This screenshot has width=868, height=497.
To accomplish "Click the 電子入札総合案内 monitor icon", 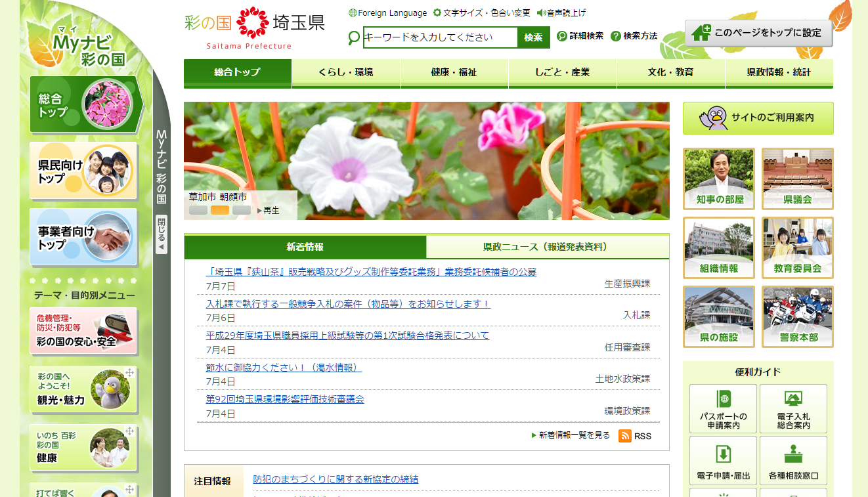I will (x=793, y=399).
